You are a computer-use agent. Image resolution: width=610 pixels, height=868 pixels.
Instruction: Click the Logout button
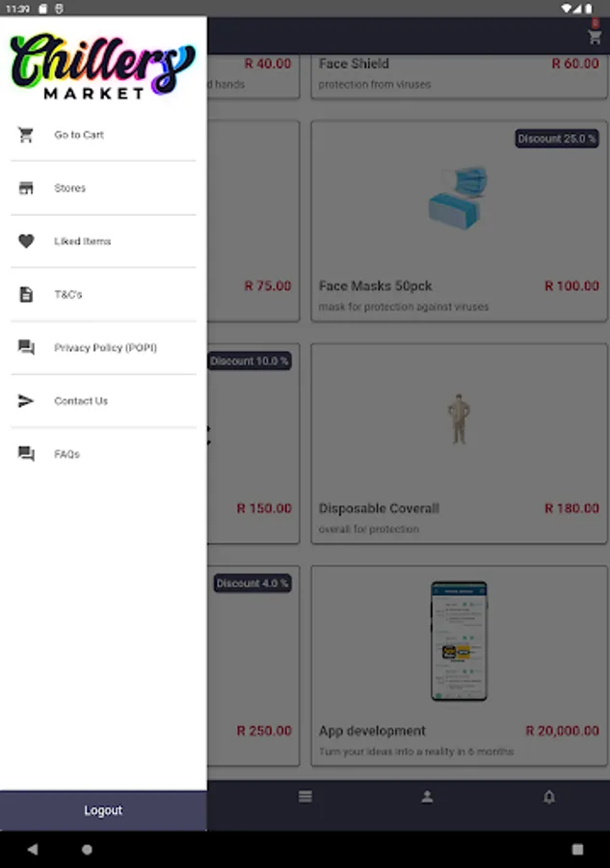point(103,810)
